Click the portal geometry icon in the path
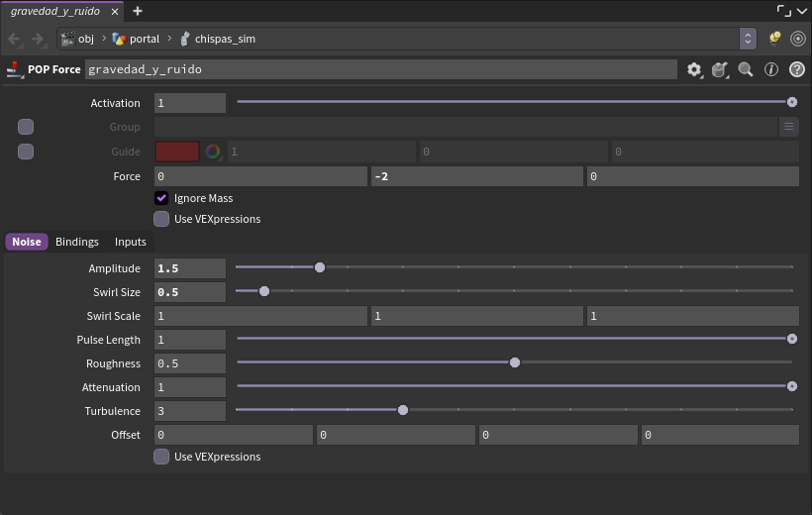The image size is (812, 515). [119, 39]
